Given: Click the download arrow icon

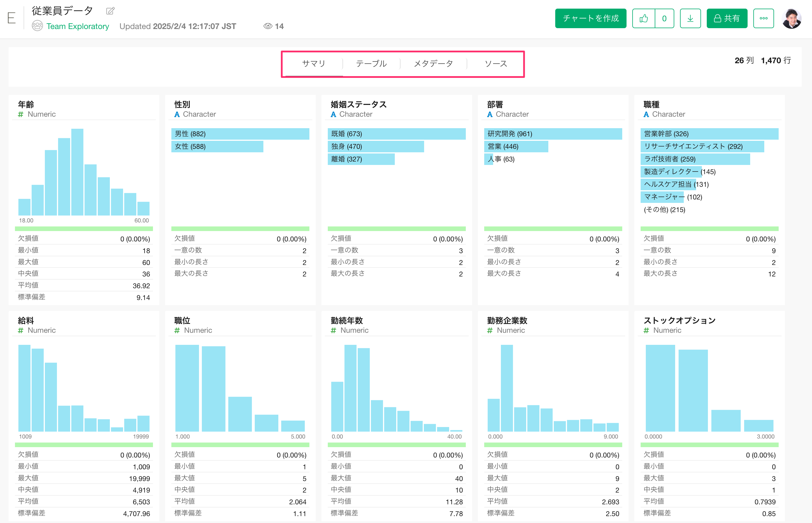Looking at the screenshot, I should (x=690, y=18).
